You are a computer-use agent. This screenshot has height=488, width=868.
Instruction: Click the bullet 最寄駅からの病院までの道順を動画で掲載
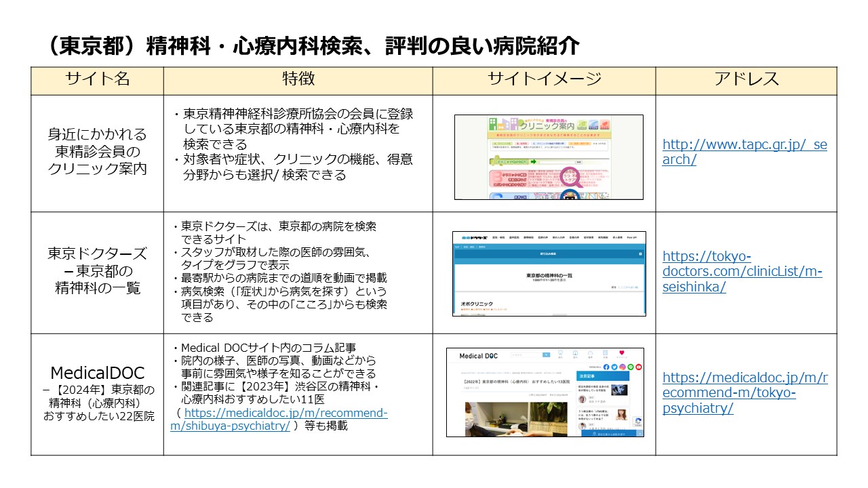point(279,278)
